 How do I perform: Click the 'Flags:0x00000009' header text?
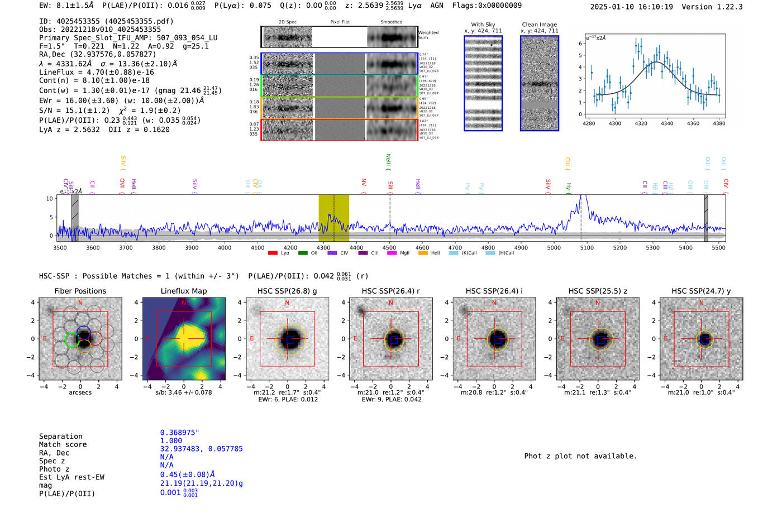pyautogui.click(x=487, y=6)
